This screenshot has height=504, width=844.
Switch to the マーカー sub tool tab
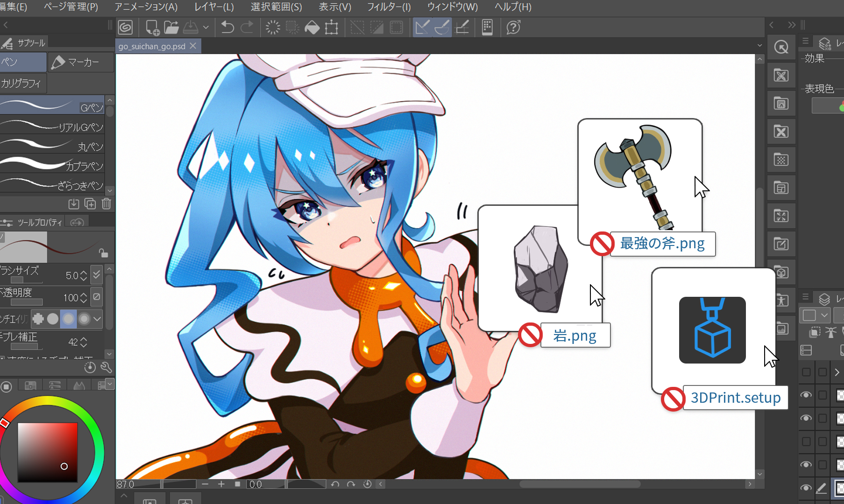[80, 62]
